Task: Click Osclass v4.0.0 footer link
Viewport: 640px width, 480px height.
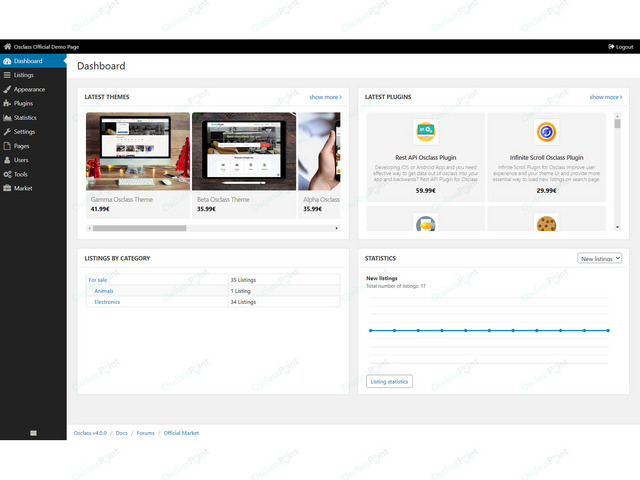Action: click(90, 433)
